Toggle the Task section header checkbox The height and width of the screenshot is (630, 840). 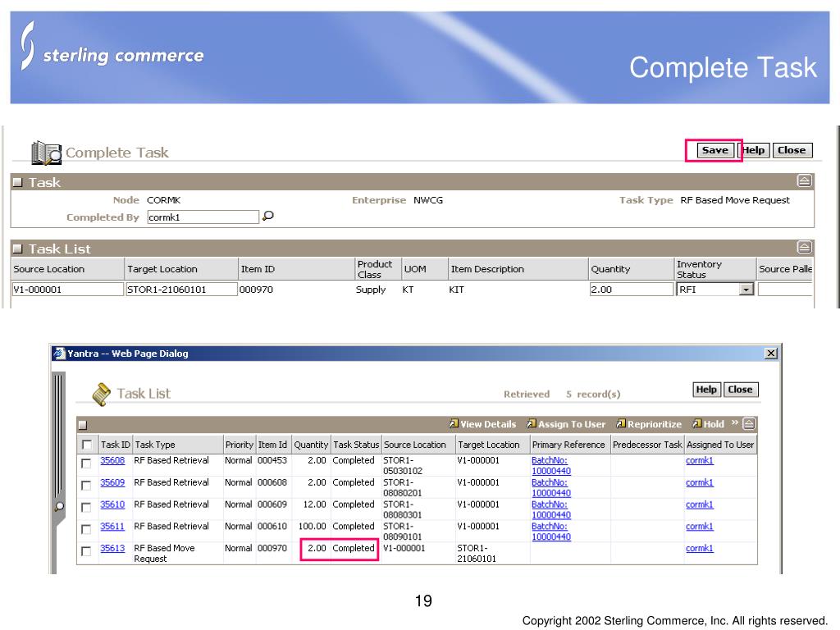point(18,182)
